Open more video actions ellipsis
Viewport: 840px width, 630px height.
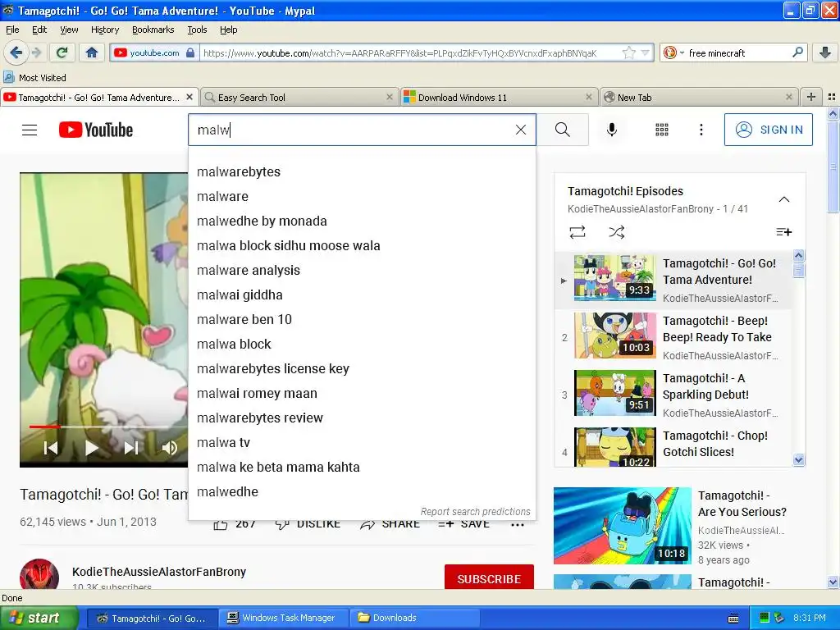coord(518,524)
